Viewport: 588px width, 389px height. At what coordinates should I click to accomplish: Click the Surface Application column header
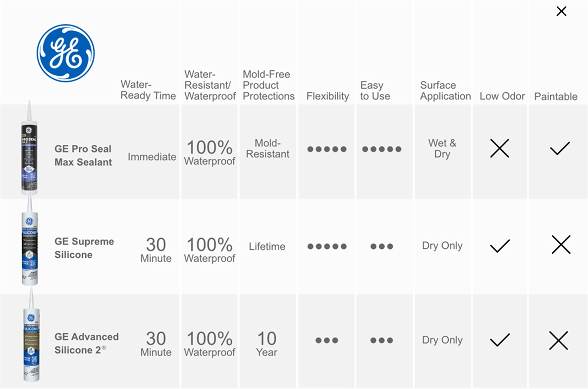coord(445,91)
